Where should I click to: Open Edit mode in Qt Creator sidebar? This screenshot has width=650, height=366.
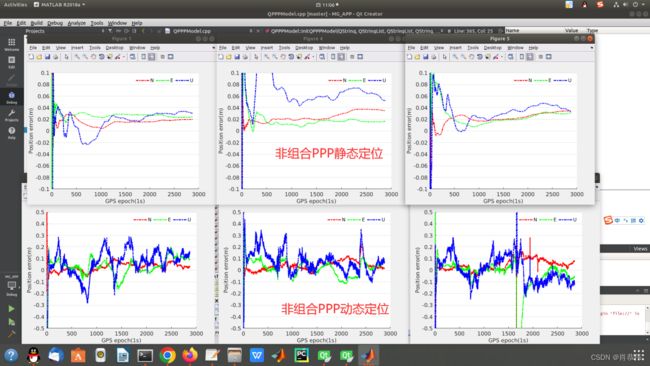click(x=12, y=62)
